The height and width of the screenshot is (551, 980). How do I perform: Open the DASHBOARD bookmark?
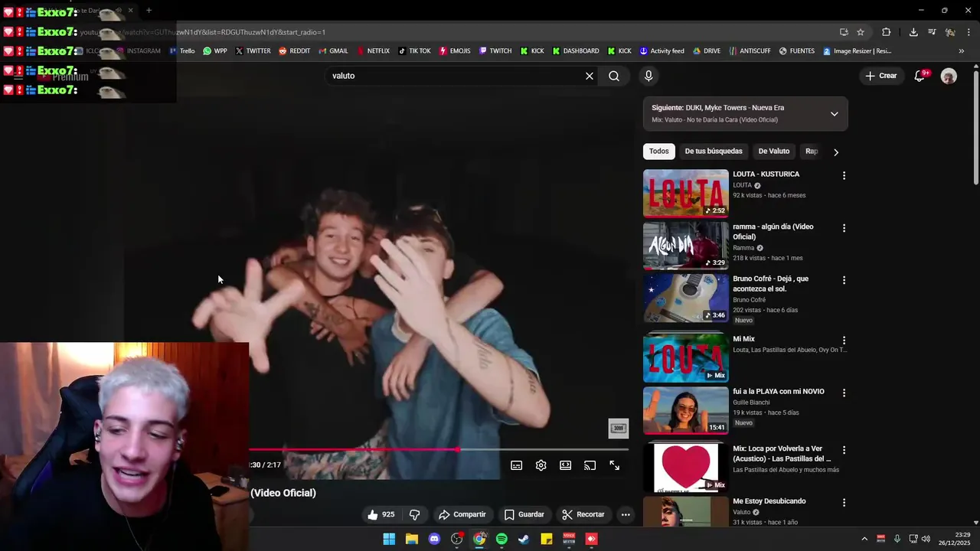(576, 51)
